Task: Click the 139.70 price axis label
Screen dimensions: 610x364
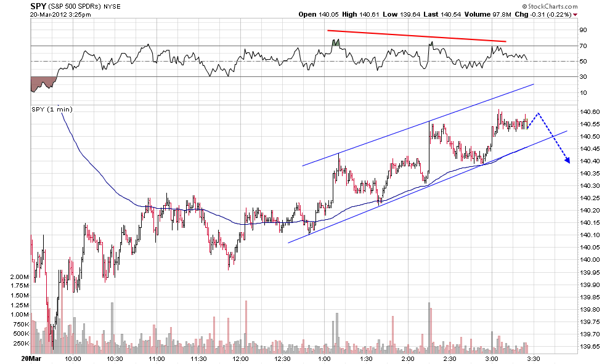Action: coord(590,334)
